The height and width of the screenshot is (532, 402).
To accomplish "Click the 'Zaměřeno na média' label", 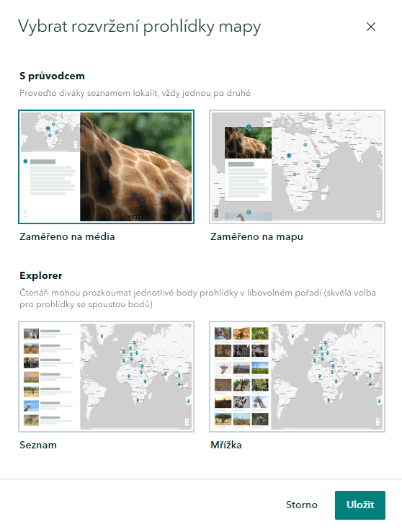I will click(67, 236).
